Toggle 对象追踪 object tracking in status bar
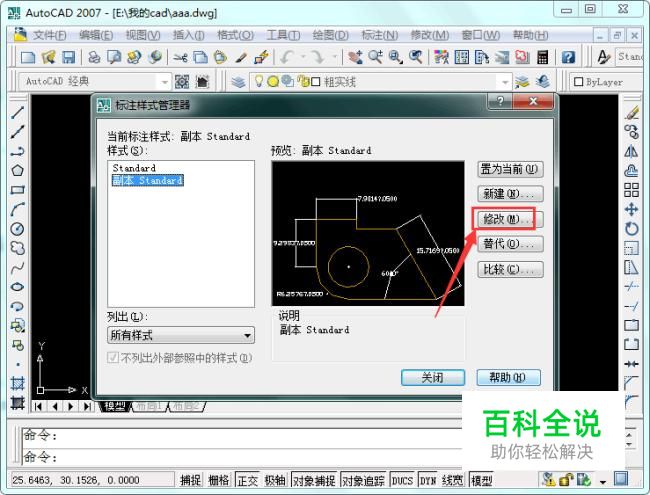Screen dimensions: 650x495 (x=363, y=480)
